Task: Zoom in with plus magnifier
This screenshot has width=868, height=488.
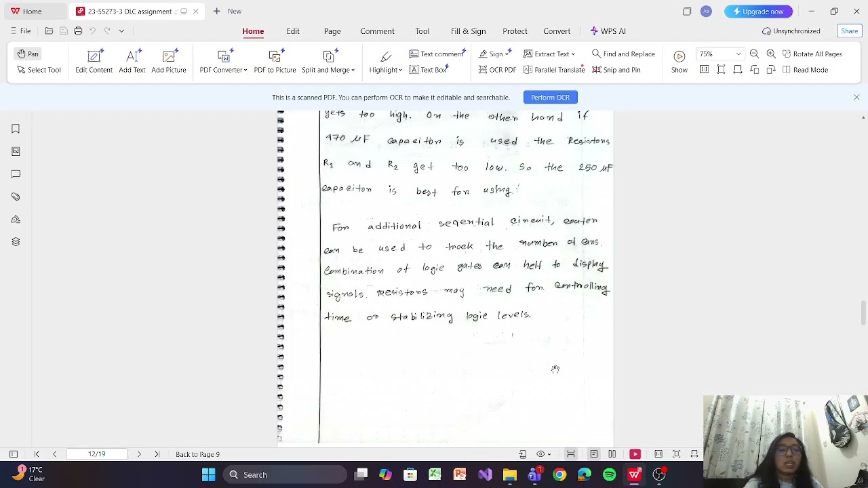Action: (771, 54)
